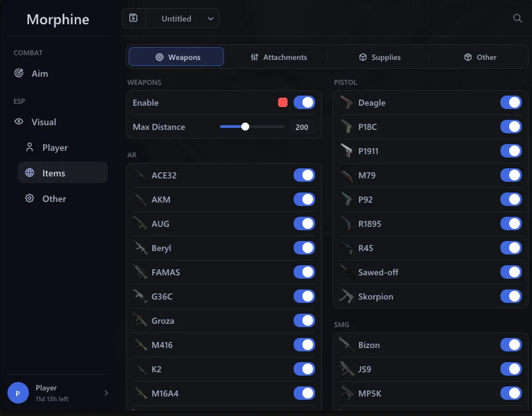532x416 pixels.
Task: Click the Max Distance value field
Action: pyautogui.click(x=302, y=127)
